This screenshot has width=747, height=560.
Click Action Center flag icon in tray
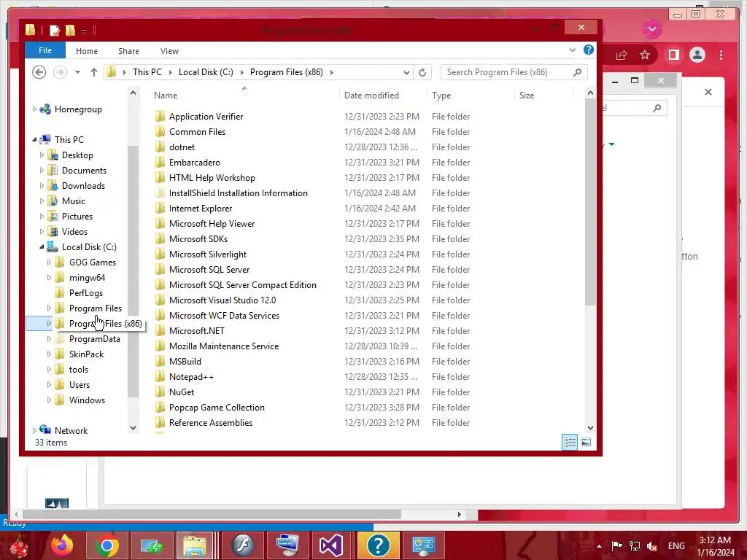click(x=617, y=545)
